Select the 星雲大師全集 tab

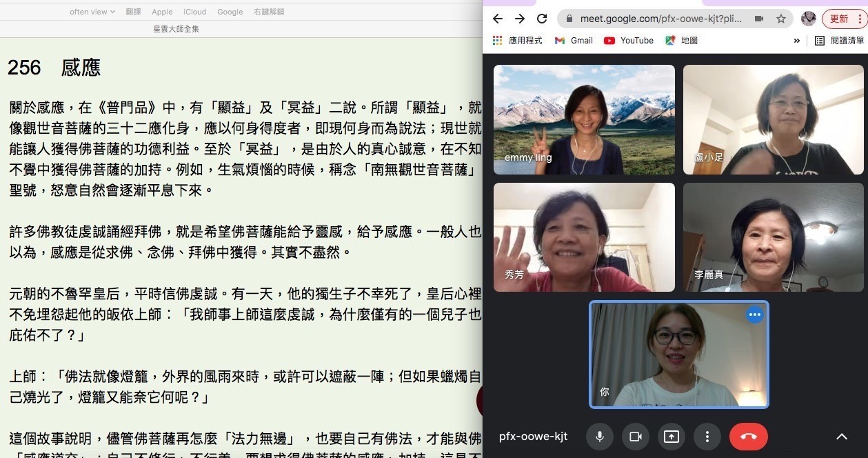[x=176, y=29]
